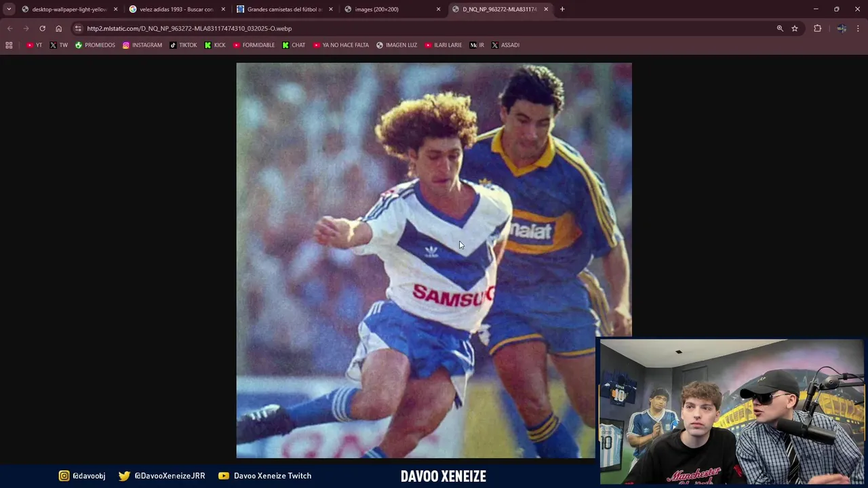The image size is (868, 488).
Task: Switch to Grandes camisetas del fútbol tab
Action: 284,9
